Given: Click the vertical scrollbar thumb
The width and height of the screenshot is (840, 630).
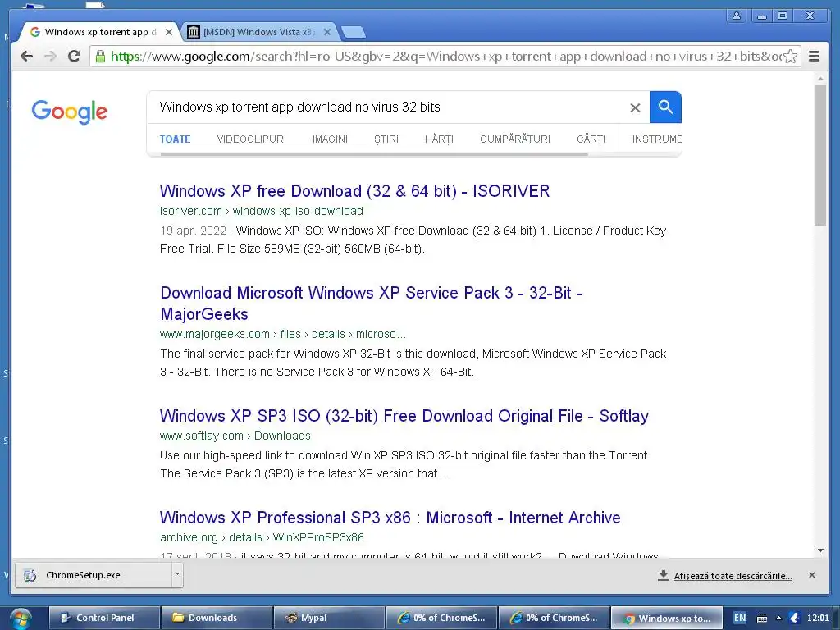Looking at the screenshot, I should 820,155.
